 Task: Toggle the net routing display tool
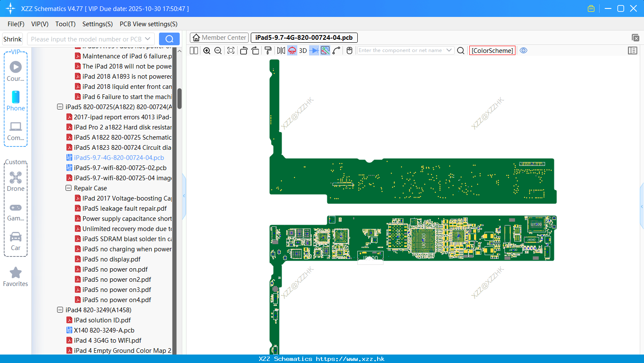(x=325, y=50)
